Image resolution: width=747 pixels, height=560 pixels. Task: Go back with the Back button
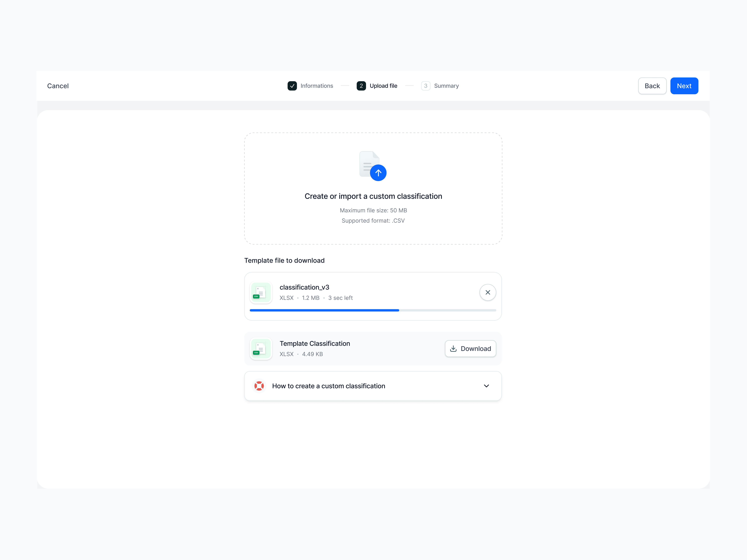tap(652, 86)
